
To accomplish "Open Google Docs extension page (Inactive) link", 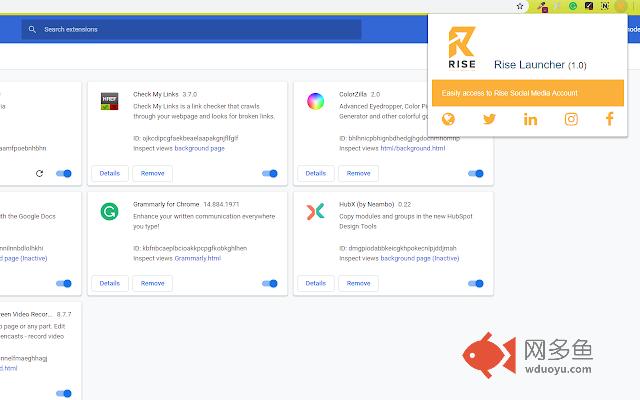I will pos(24,258).
